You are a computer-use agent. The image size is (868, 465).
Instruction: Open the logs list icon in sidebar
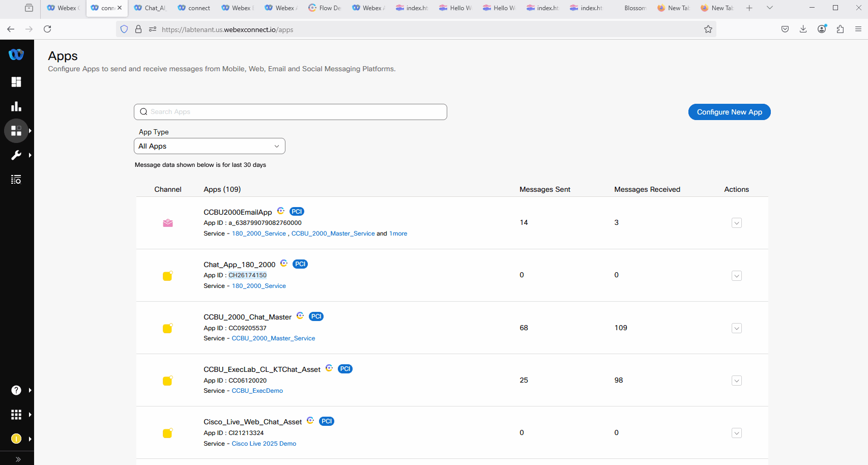tap(16, 180)
